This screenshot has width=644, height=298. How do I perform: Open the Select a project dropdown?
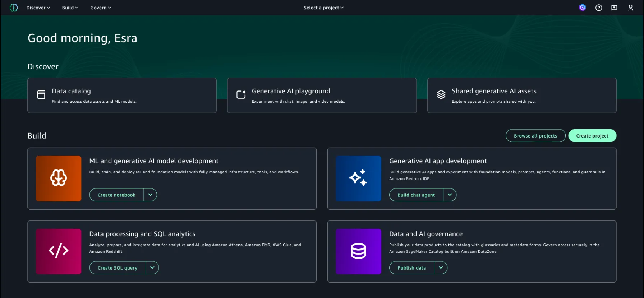point(323,8)
